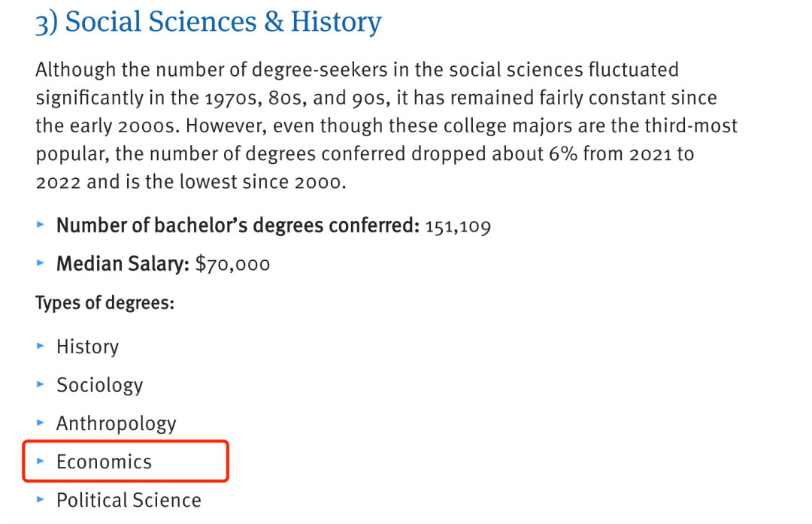Screen dimensions: 812x524
Task: Click the 151,109 degrees conferred number
Action: click(458, 226)
